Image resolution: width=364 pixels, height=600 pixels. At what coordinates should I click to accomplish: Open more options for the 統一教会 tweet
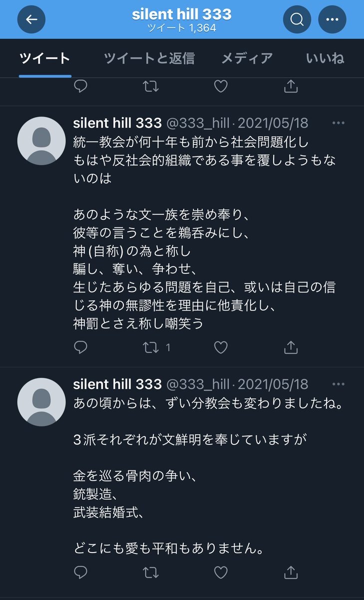pyautogui.click(x=339, y=122)
